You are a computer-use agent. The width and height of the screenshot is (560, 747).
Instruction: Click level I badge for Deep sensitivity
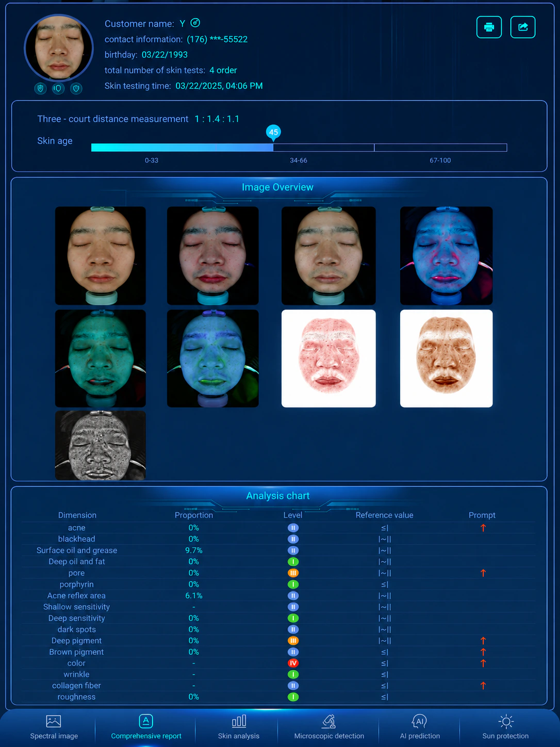pos(293,618)
